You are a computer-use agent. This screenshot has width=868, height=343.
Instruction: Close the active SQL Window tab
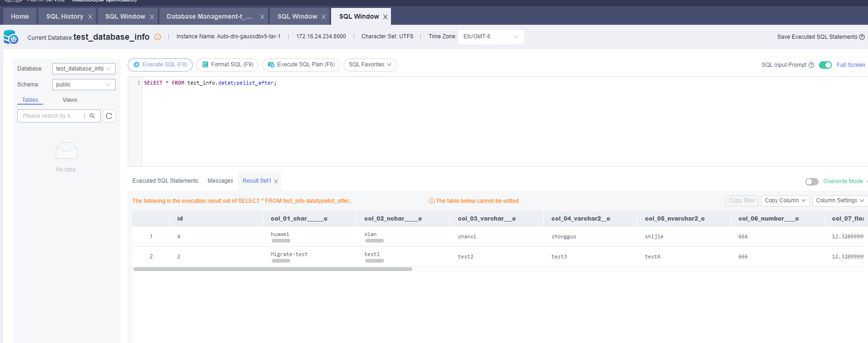(x=385, y=17)
